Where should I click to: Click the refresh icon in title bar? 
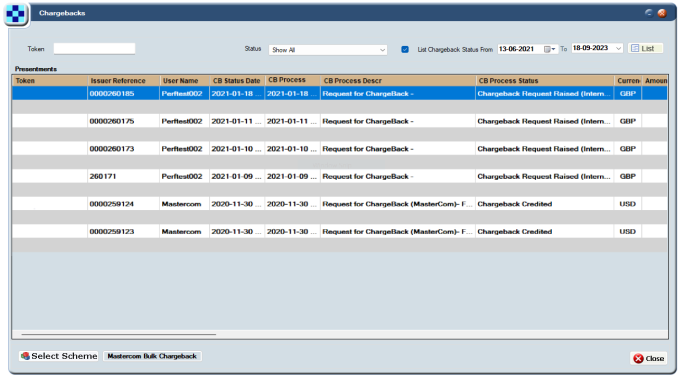click(x=648, y=13)
